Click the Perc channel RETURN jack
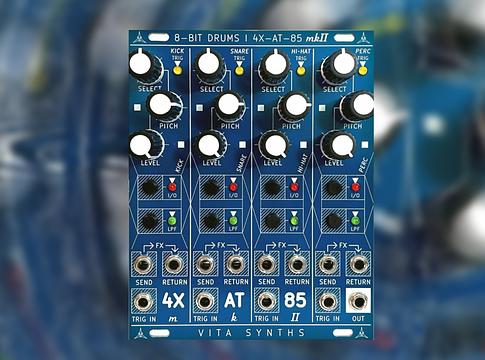This screenshot has width=485, height=360. point(359,264)
